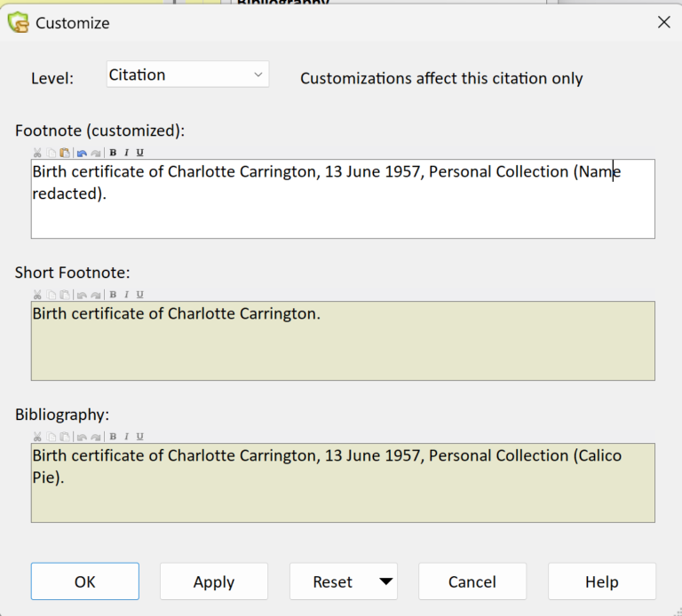Click Cut icon in Short Footnote toolbar
The image size is (682, 616).
[x=37, y=295]
